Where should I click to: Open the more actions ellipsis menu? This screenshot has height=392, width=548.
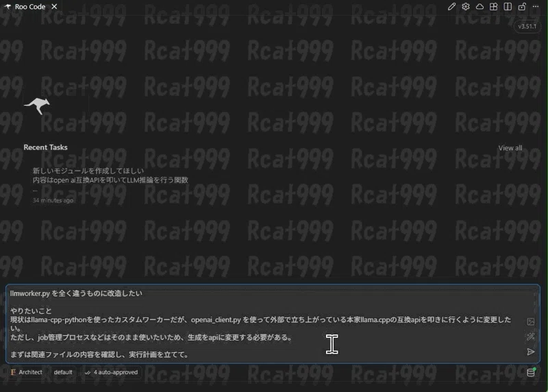tap(536, 7)
